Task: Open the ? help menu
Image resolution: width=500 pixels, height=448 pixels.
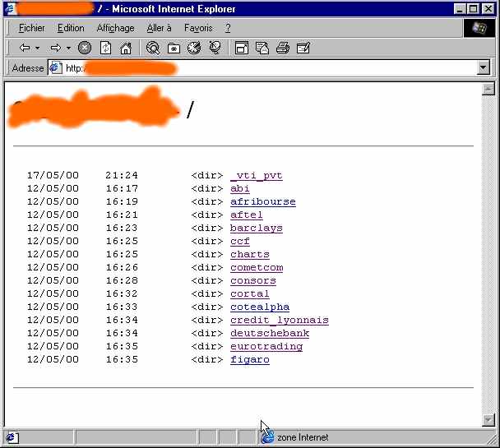Action: pos(227,28)
